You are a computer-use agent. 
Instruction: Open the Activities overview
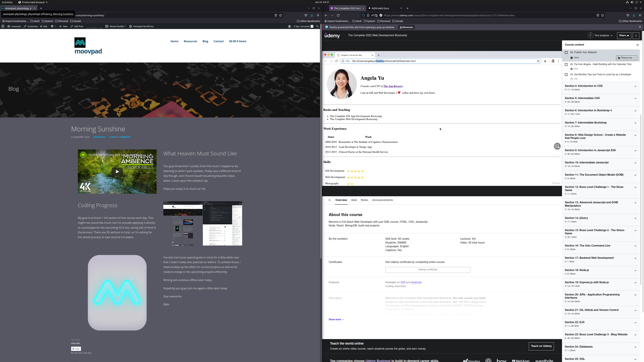[x=7, y=2]
